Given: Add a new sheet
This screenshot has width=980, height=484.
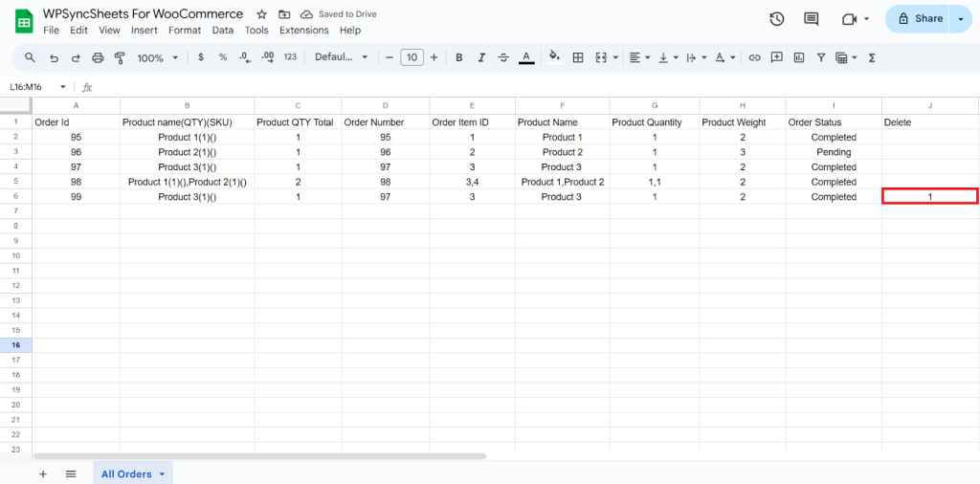Looking at the screenshot, I should pos(42,474).
